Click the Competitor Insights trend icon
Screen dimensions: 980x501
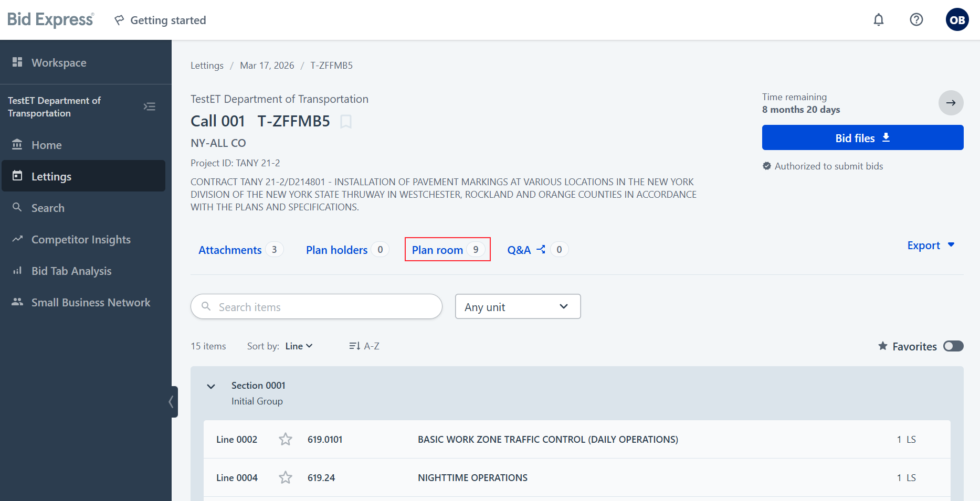17,239
